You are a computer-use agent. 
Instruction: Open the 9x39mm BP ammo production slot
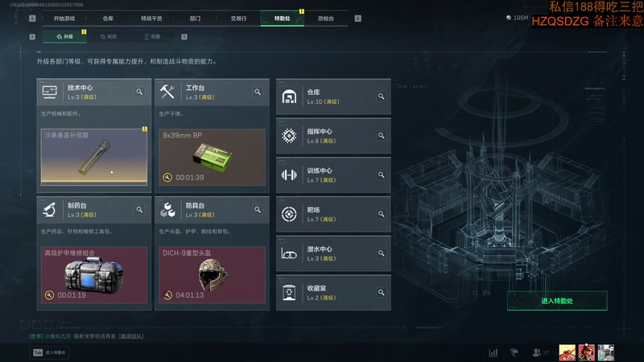212,157
